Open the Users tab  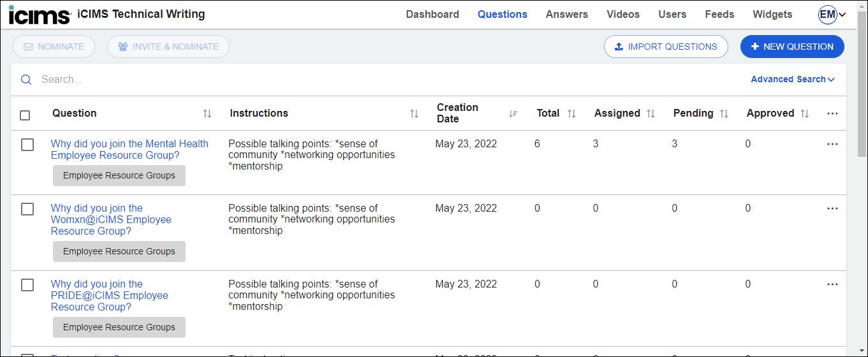tap(672, 14)
